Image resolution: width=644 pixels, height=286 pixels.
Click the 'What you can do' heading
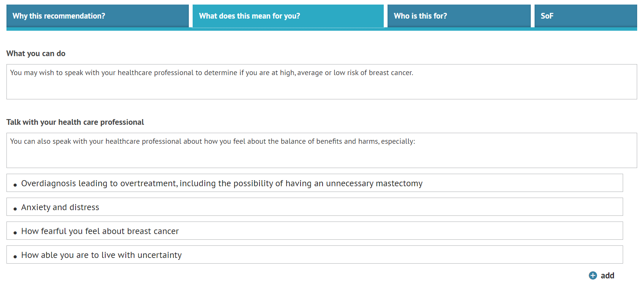point(35,53)
